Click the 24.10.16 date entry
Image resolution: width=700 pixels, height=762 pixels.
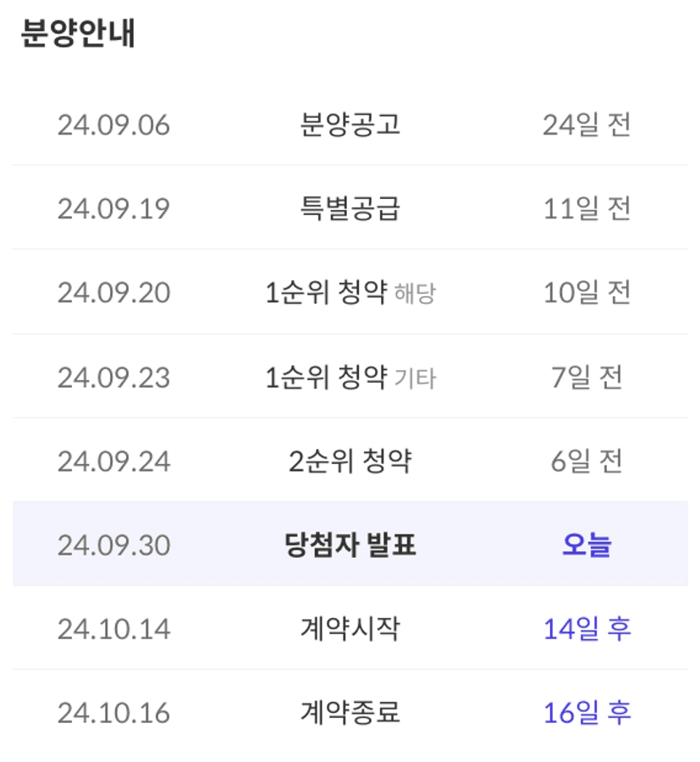[113, 713]
